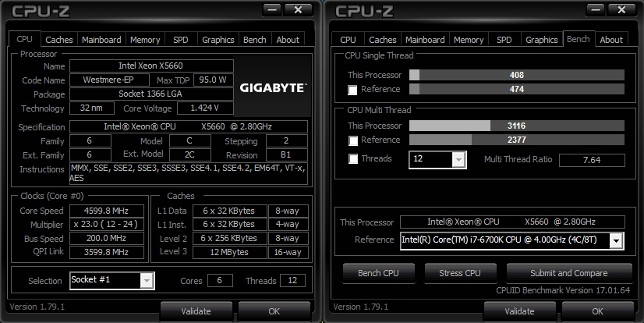Click OK in right window
Viewport: 644px width, 323px height.
point(597,311)
